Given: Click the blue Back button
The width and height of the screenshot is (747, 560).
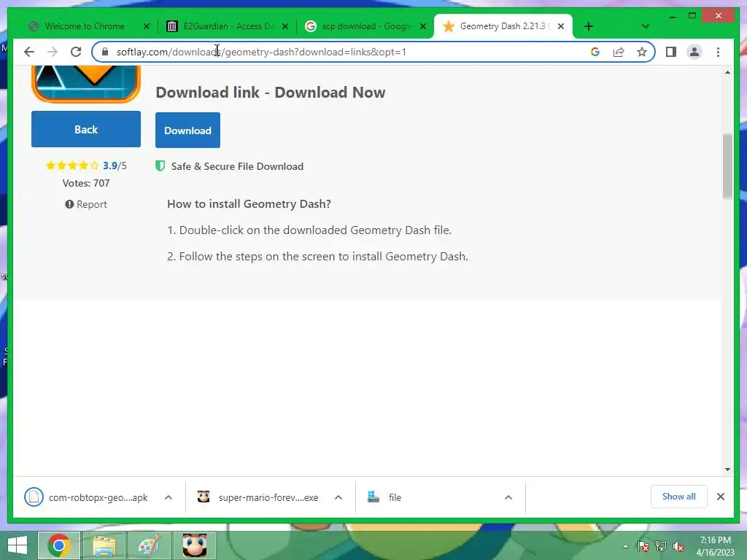Looking at the screenshot, I should 86,129.
